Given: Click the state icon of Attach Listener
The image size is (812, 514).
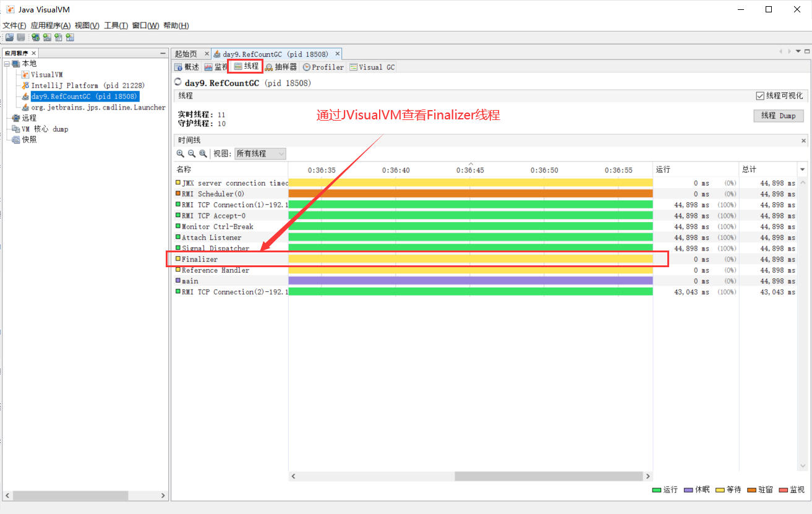Looking at the screenshot, I should tap(178, 238).
